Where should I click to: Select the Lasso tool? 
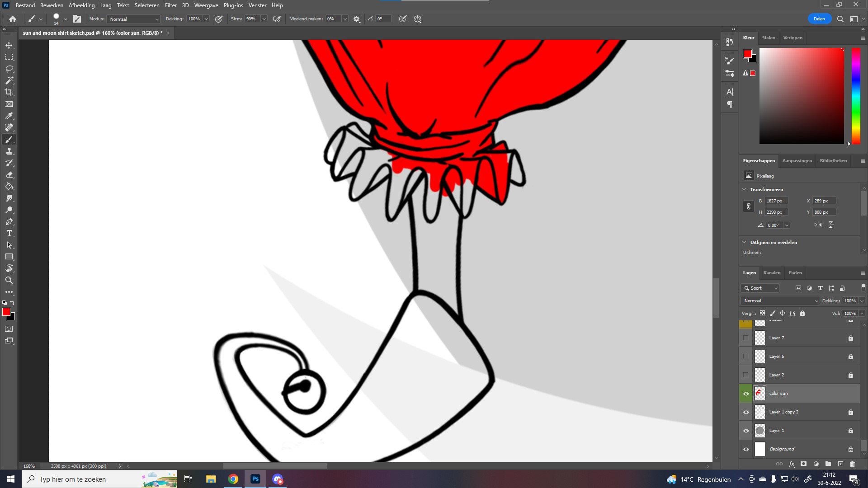(9, 69)
